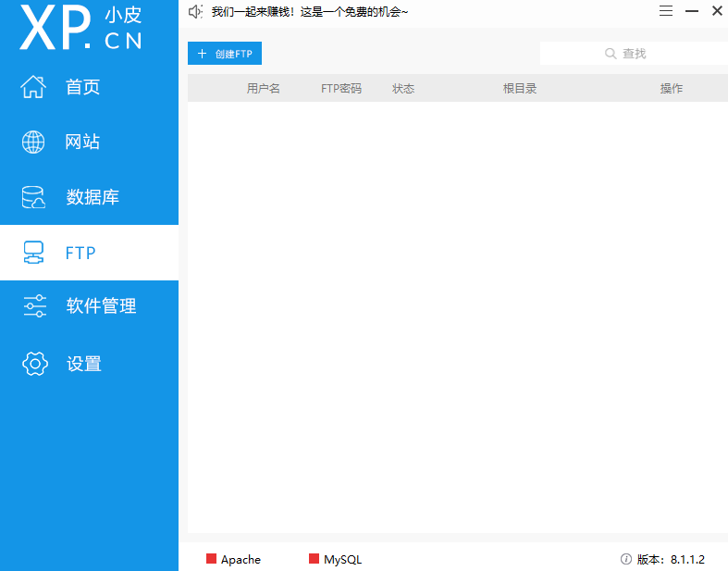728x571 pixels.
Task: Minimize the window
Action: click(692, 11)
